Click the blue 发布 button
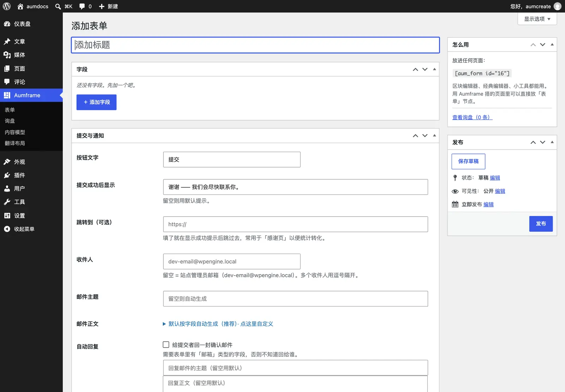 541,224
